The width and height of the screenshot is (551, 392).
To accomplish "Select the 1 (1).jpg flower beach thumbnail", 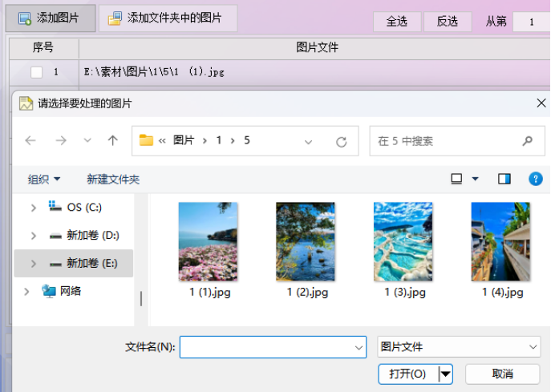I will click(x=208, y=241).
